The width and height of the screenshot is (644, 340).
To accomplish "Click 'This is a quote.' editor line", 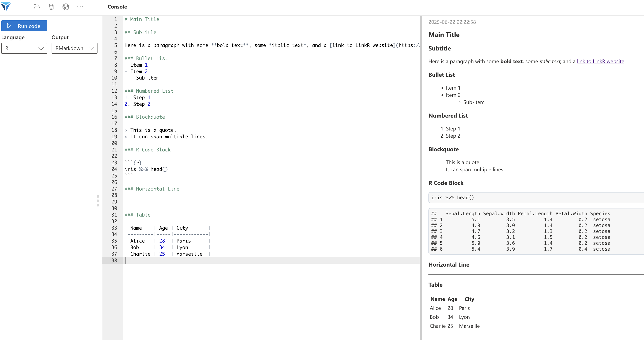I will [150, 130].
